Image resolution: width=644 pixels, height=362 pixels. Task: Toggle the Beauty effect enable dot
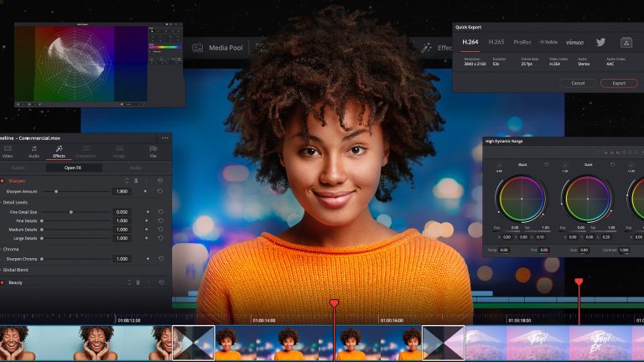(x=3, y=282)
